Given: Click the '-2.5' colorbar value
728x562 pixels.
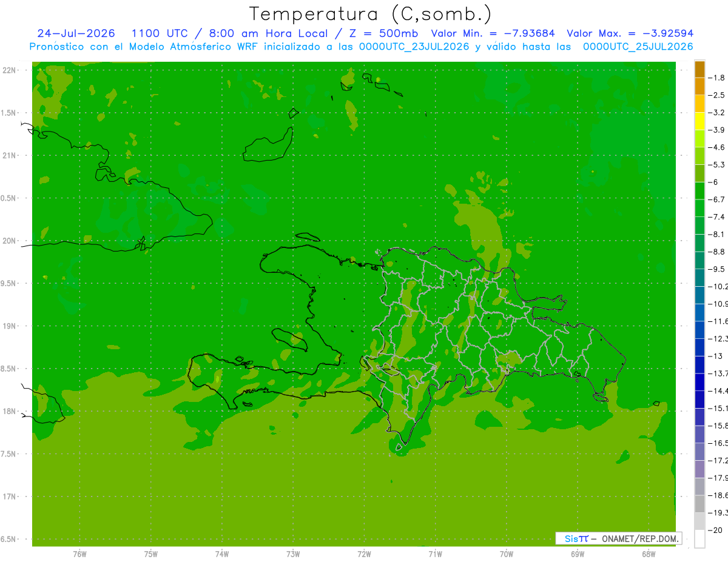Looking at the screenshot, I should [x=717, y=95].
